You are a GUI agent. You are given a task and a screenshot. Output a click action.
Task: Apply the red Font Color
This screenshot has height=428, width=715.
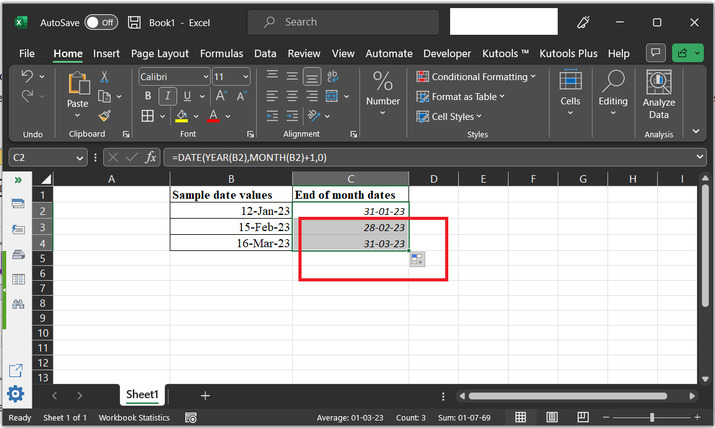[x=213, y=116]
